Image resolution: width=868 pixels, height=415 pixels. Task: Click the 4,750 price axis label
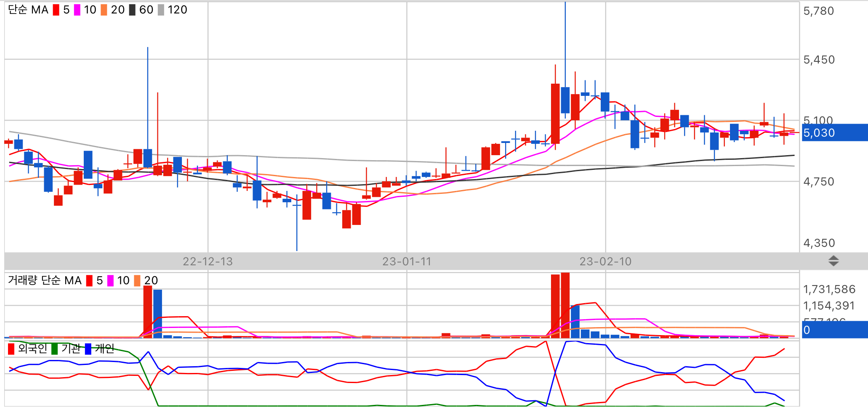819,182
